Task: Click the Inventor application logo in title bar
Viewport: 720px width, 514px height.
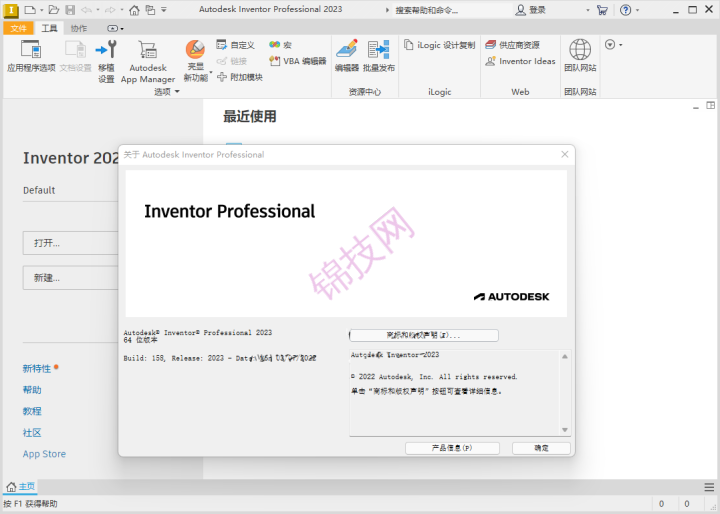Action: 11,10
